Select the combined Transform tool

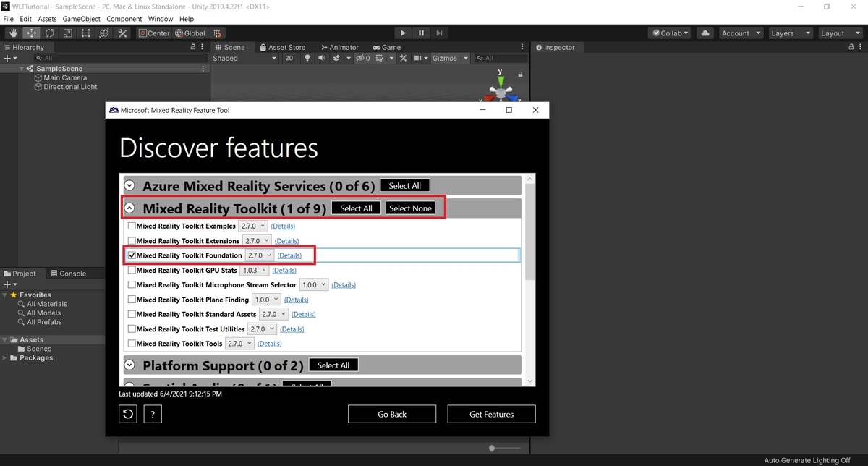[x=104, y=33]
